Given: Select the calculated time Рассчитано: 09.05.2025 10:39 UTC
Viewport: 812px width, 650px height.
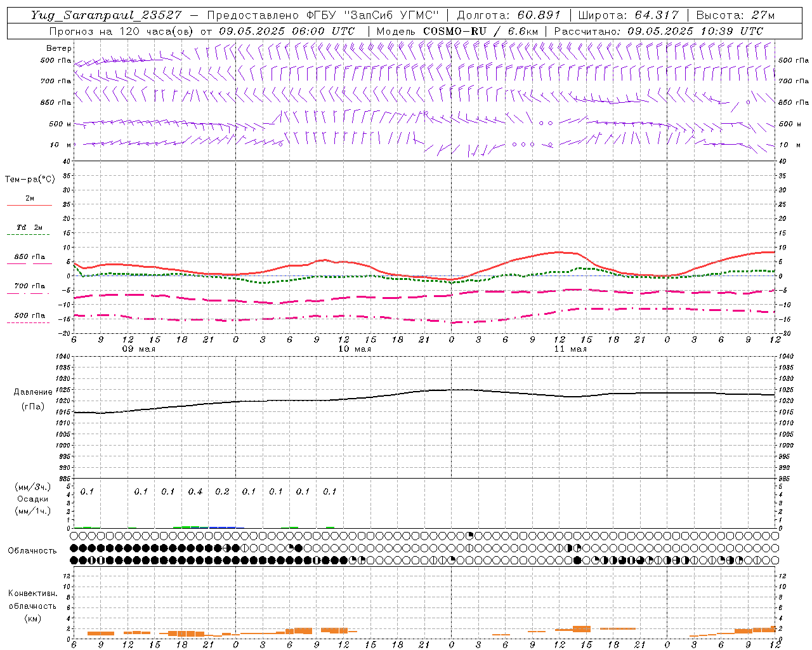Looking at the screenshot, I should 658,31.
